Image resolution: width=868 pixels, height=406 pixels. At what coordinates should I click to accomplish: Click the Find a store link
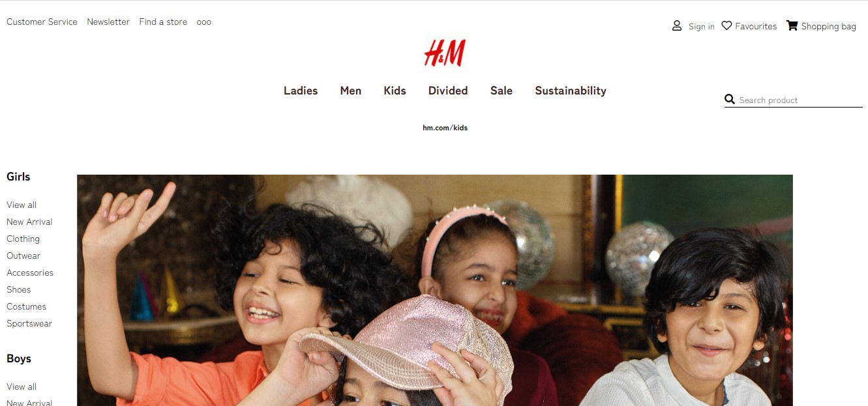coord(163,22)
